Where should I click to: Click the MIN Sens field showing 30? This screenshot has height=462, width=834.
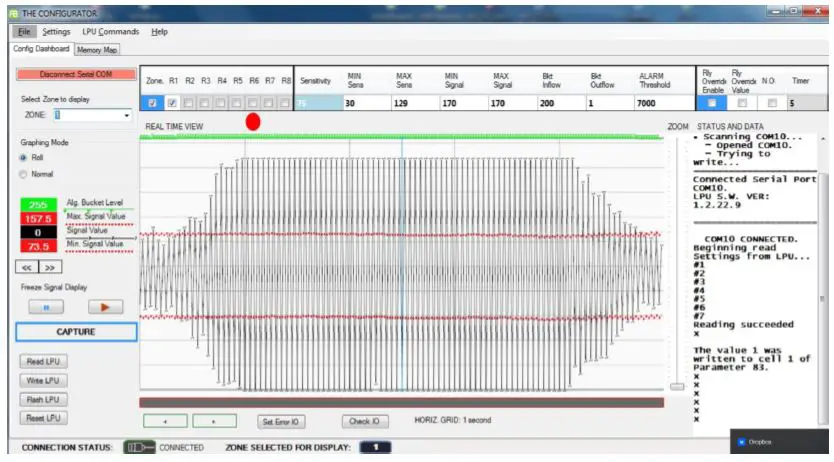[367, 103]
